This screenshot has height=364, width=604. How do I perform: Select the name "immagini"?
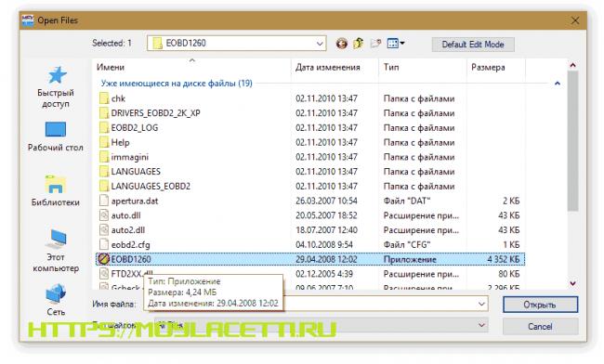130,157
